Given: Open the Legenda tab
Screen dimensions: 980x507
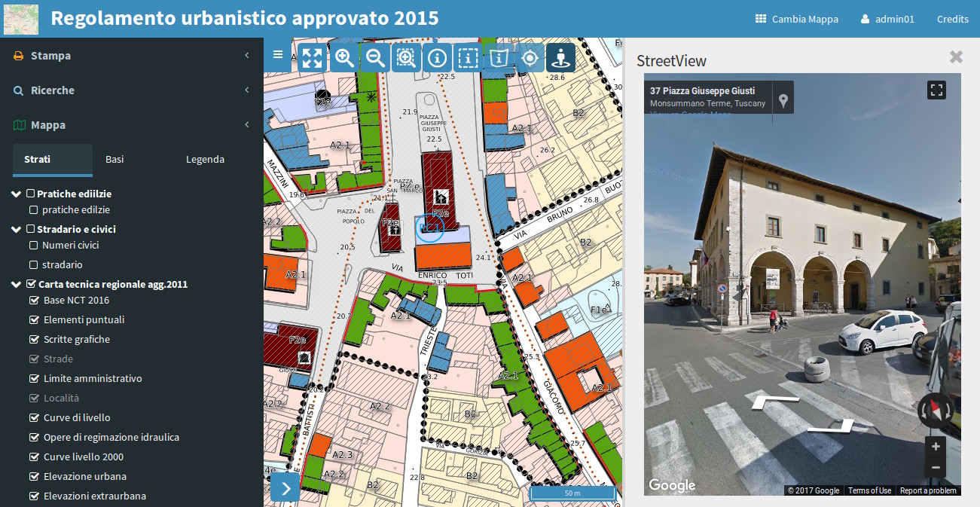Looking at the screenshot, I should coord(205,159).
